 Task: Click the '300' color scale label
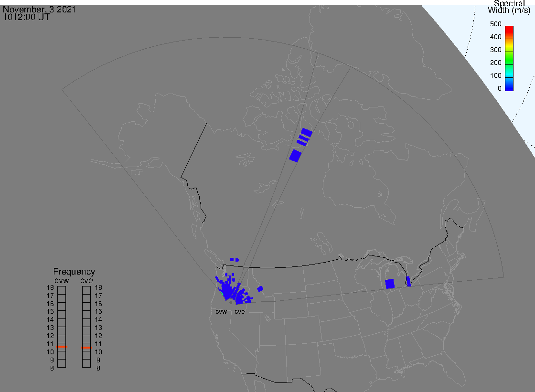495,50
